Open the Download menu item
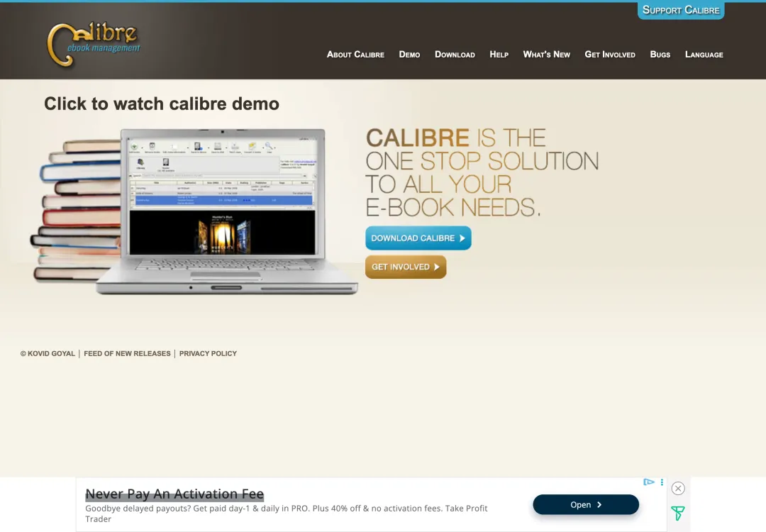The width and height of the screenshot is (766, 532). [455, 55]
